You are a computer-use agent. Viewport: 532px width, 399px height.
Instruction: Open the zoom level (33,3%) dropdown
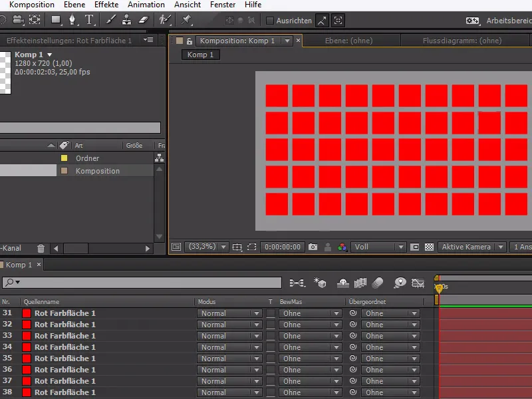click(207, 247)
